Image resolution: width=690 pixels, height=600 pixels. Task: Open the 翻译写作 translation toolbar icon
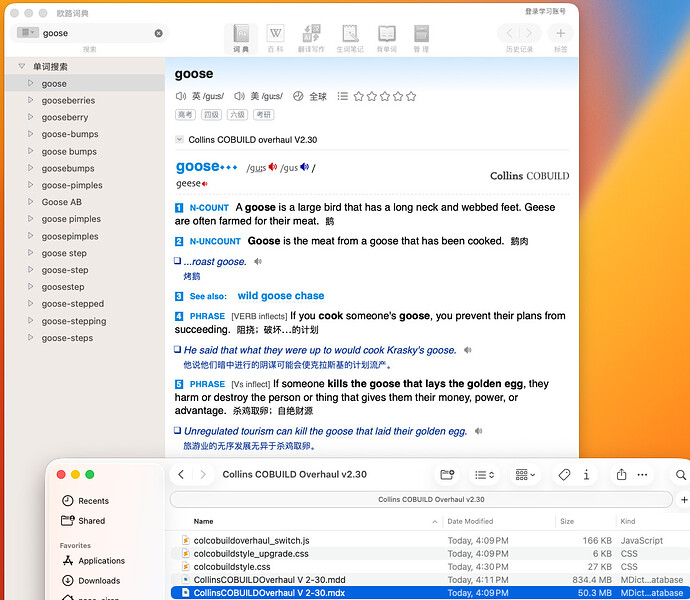point(311,38)
